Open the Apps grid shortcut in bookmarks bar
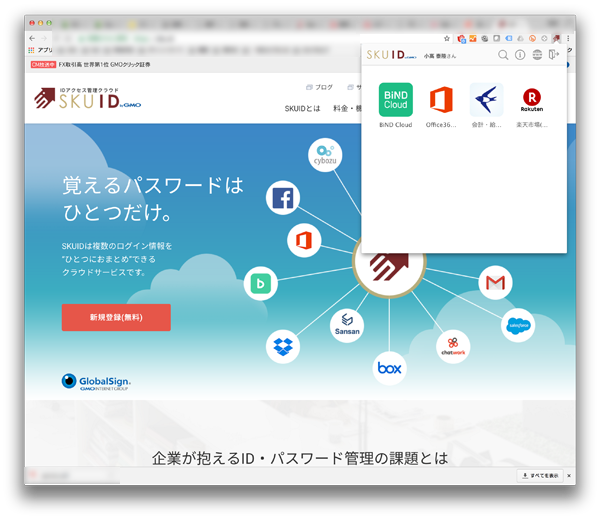The height and width of the screenshot is (519, 600). point(41,50)
